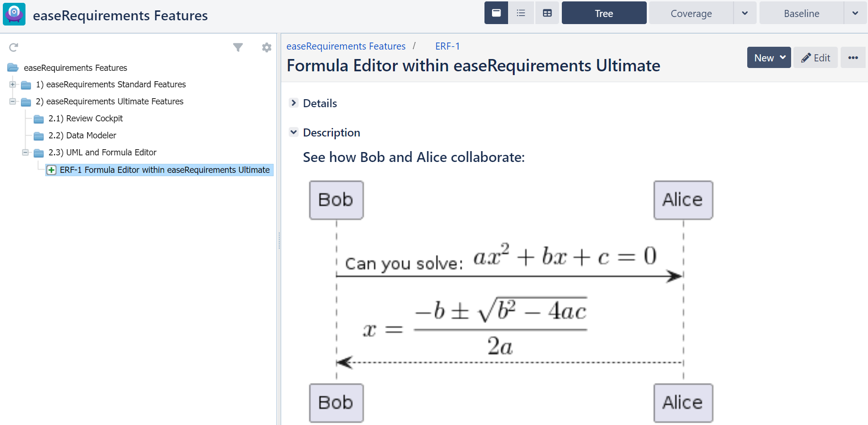Screen dimensions: 868x425
Task: Open tree settings gear
Action: point(267,47)
